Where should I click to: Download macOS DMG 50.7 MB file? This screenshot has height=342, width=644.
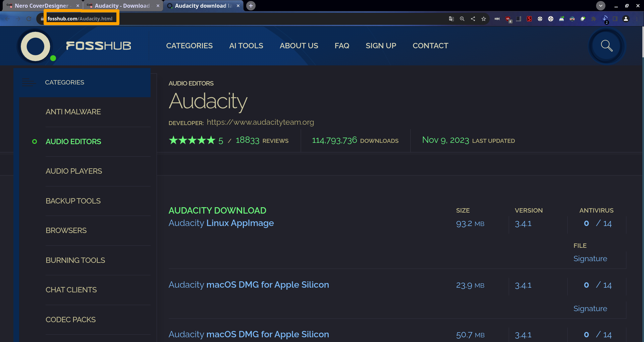click(249, 334)
